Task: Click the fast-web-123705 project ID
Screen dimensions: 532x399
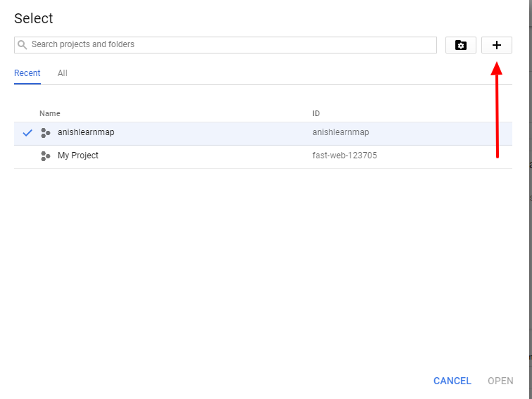Action: (345, 156)
